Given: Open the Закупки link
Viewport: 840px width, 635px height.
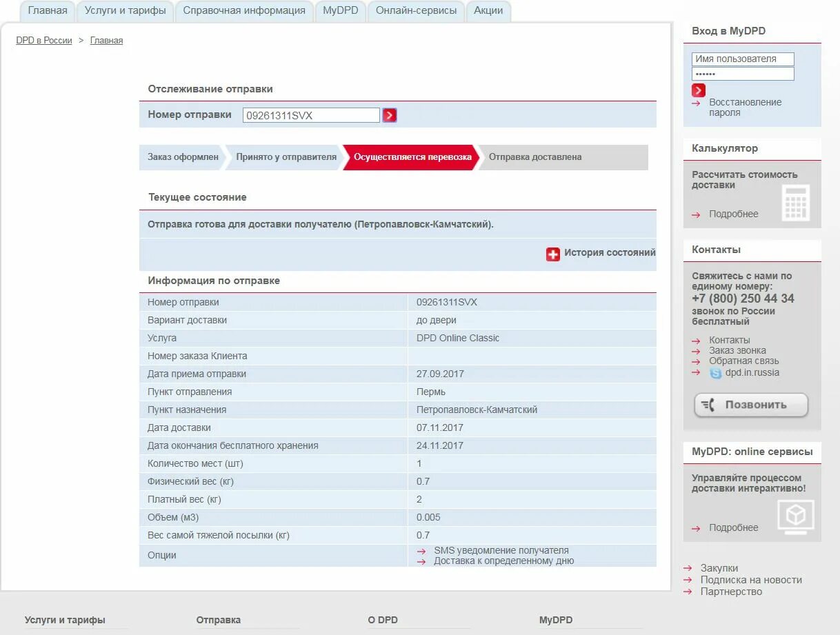Looking at the screenshot, I should click(x=719, y=569).
